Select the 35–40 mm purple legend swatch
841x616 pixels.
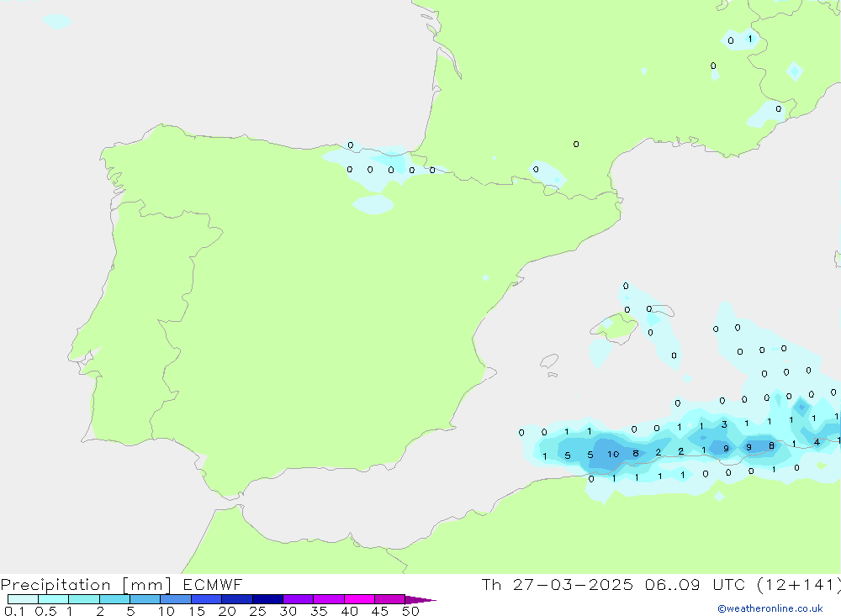coord(328,599)
